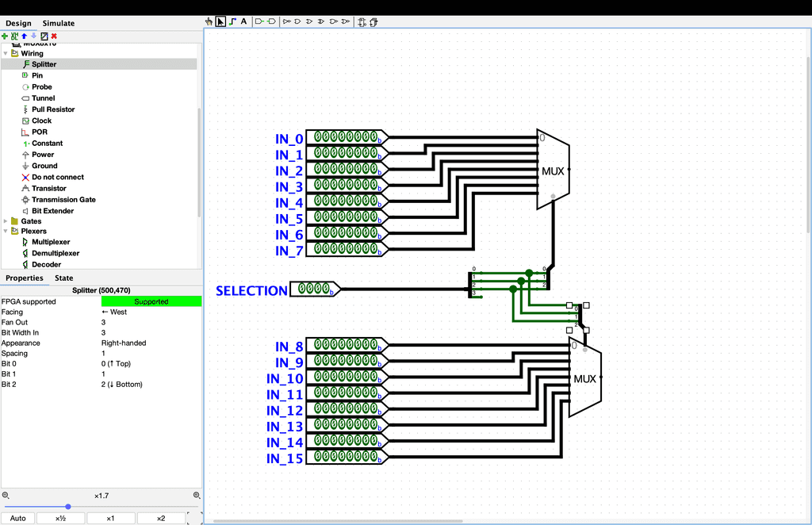Click the blue move circuit up arrow
812x525 pixels.
click(x=24, y=36)
